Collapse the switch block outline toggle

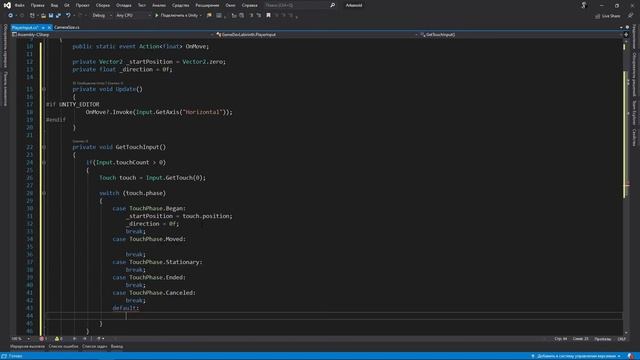pyautogui.click(x=44, y=193)
